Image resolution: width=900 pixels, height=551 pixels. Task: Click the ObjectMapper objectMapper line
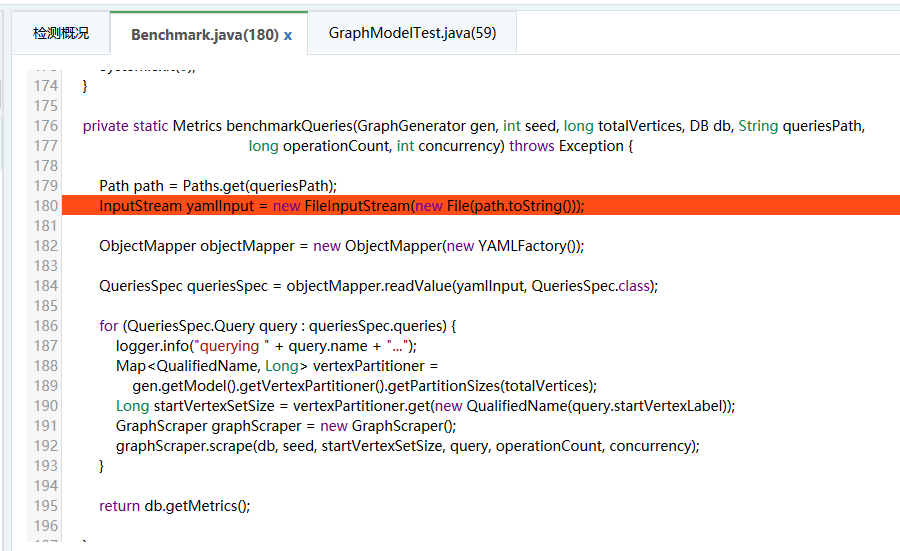[x=342, y=246]
